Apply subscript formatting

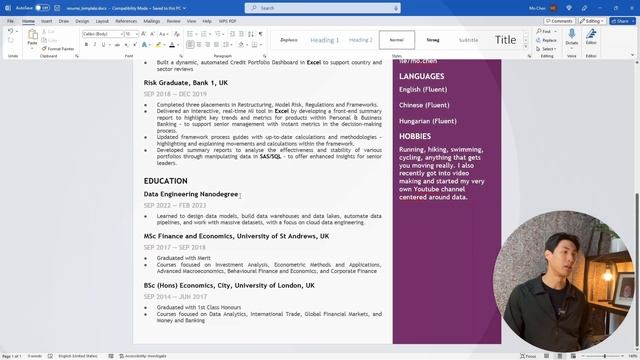126,44
